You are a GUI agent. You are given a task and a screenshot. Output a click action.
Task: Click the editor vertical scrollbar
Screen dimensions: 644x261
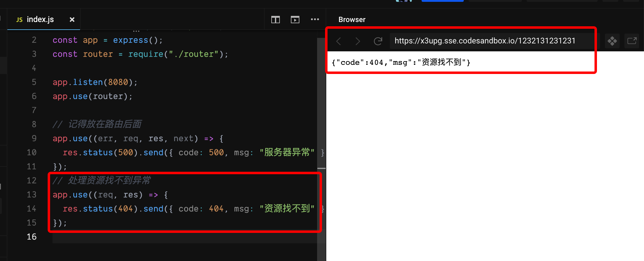click(x=321, y=149)
